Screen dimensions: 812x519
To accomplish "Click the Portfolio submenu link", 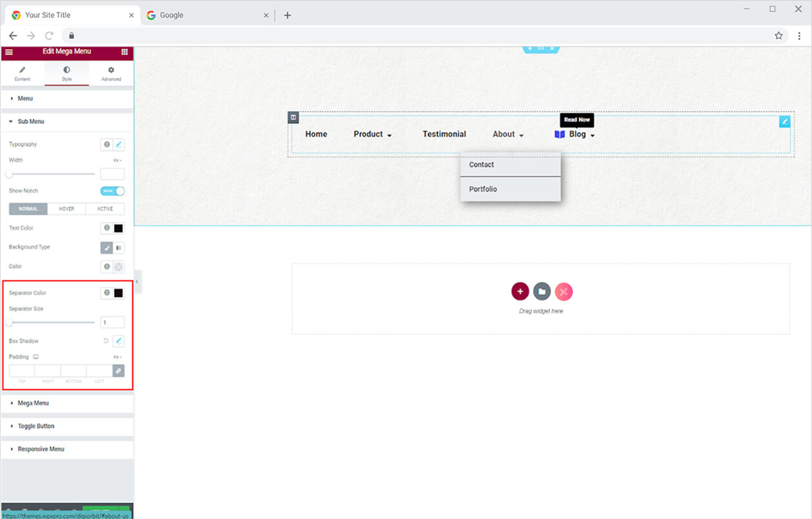I will [483, 189].
